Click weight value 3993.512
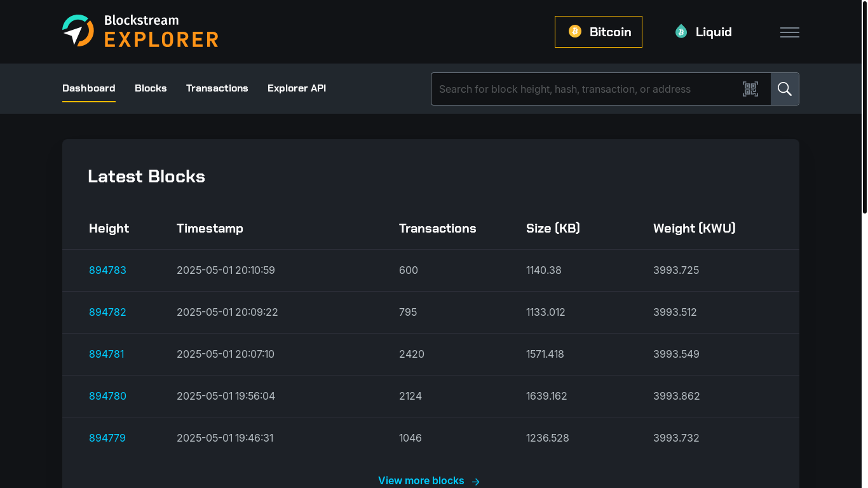 tap(675, 312)
